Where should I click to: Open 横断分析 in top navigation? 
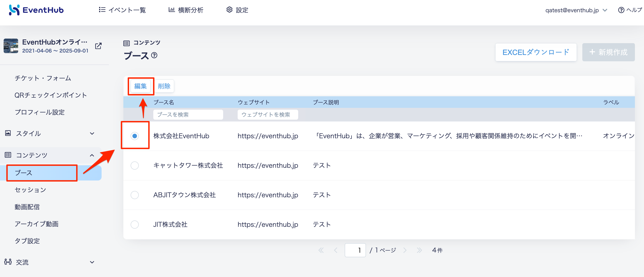click(x=186, y=10)
